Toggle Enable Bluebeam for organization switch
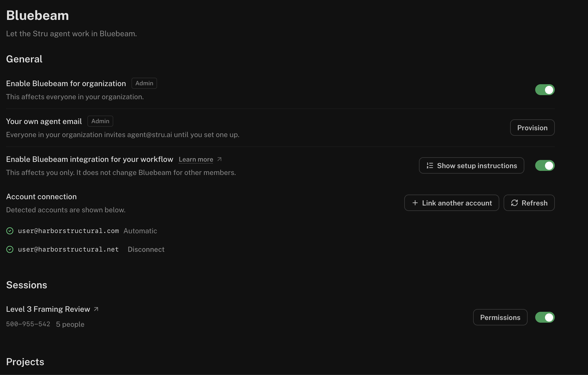This screenshot has width=588, height=375. coord(545,90)
